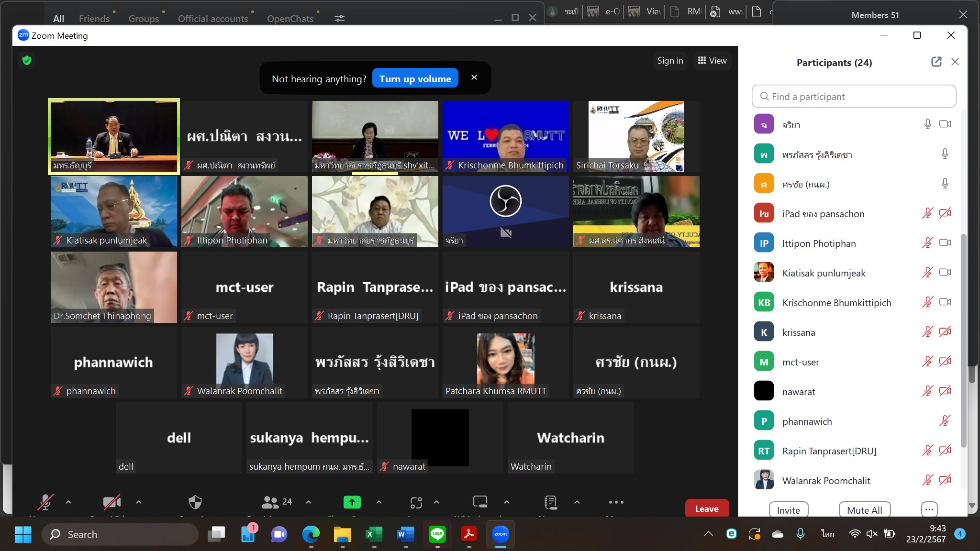
Task: Click the Turn up volume button
Action: pyautogui.click(x=415, y=79)
